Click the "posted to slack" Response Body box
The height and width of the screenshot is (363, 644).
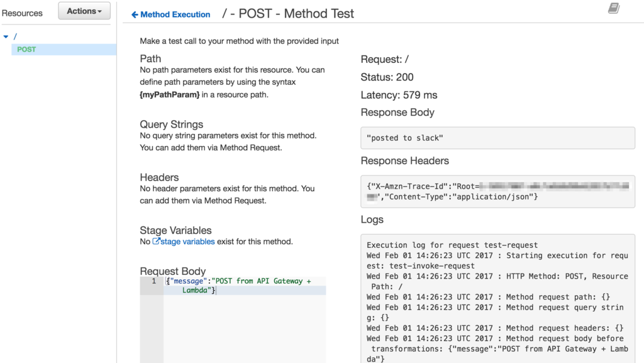click(x=497, y=138)
